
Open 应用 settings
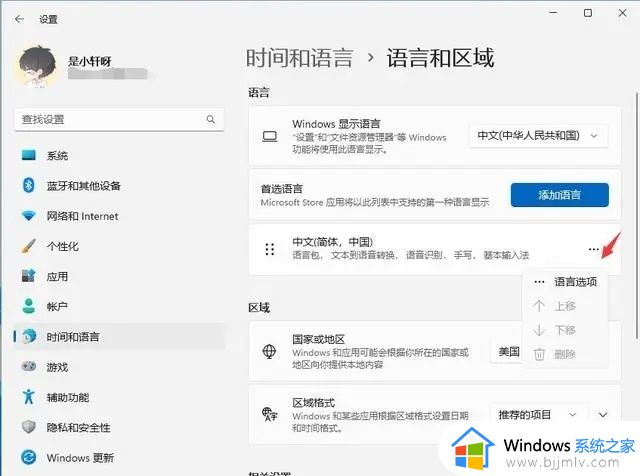(x=119, y=276)
